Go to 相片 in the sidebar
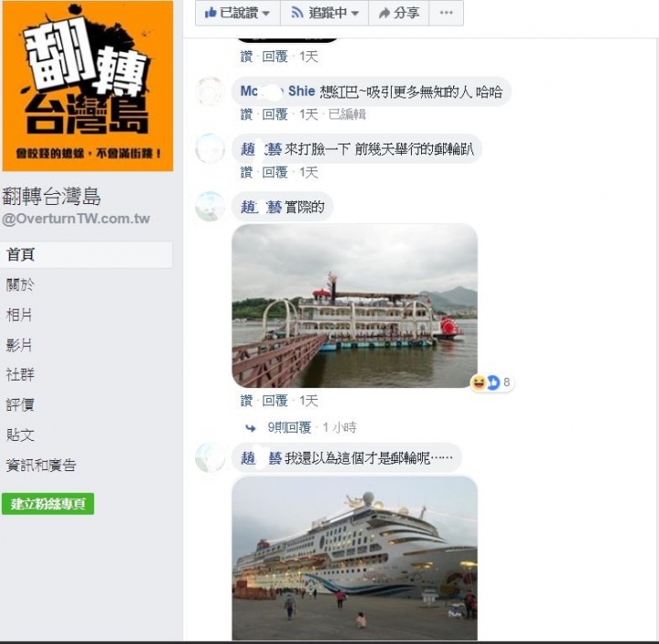659x644 pixels. 19,315
